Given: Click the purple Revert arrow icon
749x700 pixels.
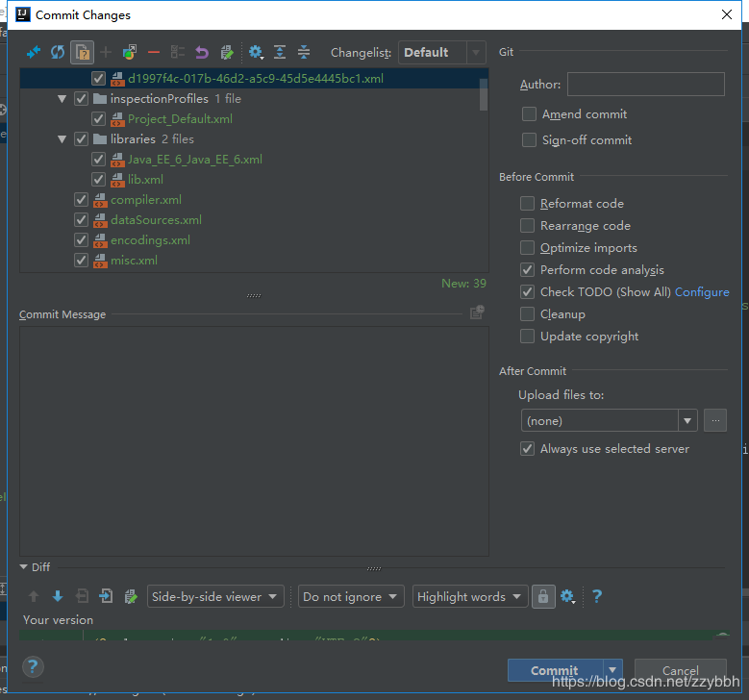Looking at the screenshot, I should [202, 52].
